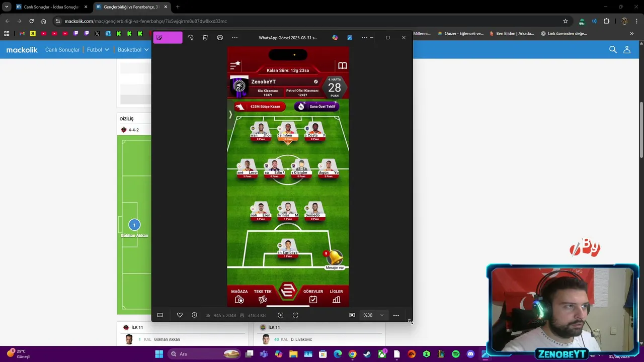Toggle the filmstrip view in Photos
The height and width of the screenshot is (362, 644).
[x=160, y=315]
